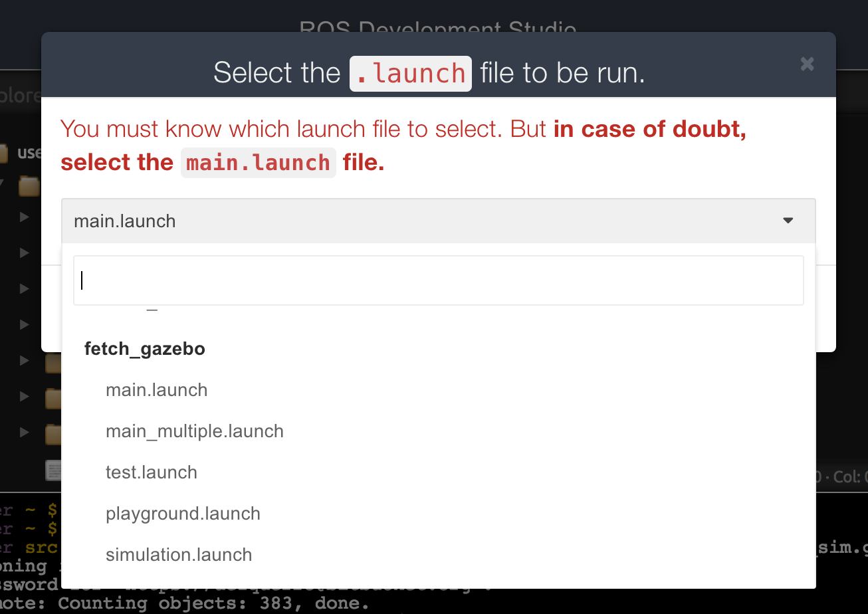Choose the main_multiple.launch option

(x=195, y=431)
